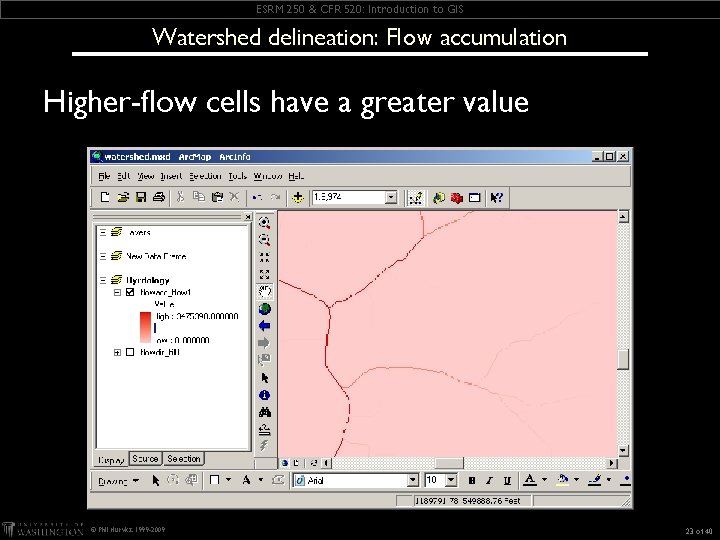Click the Find binoculars icon
The image size is (720, 540).
coord(264,412)
